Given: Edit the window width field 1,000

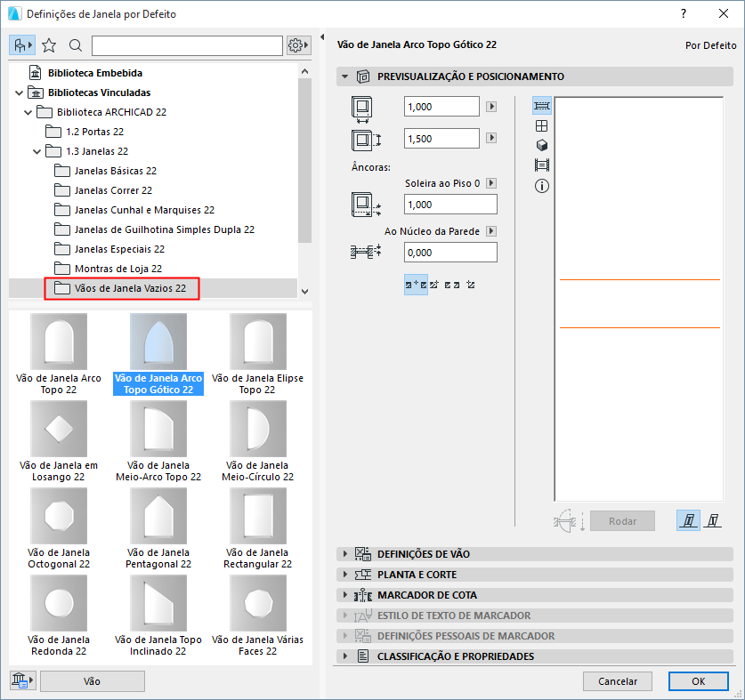Looking at the screenshot, I should click(x=441, y=107).
